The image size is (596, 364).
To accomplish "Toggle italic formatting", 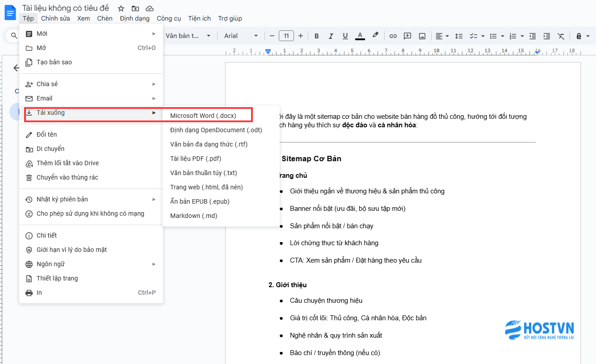I will pyautogui.click(x=331, y=36).
